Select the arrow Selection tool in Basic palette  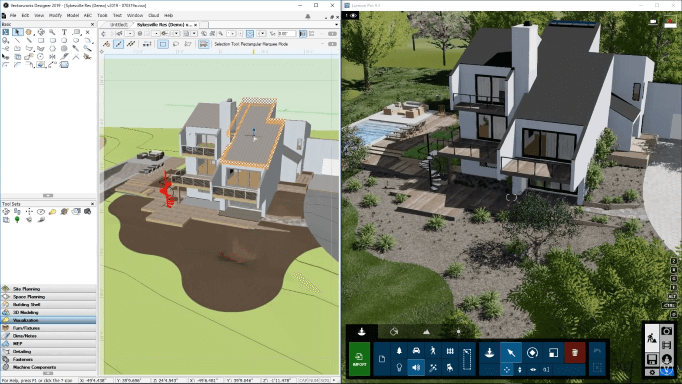(17, 32)
